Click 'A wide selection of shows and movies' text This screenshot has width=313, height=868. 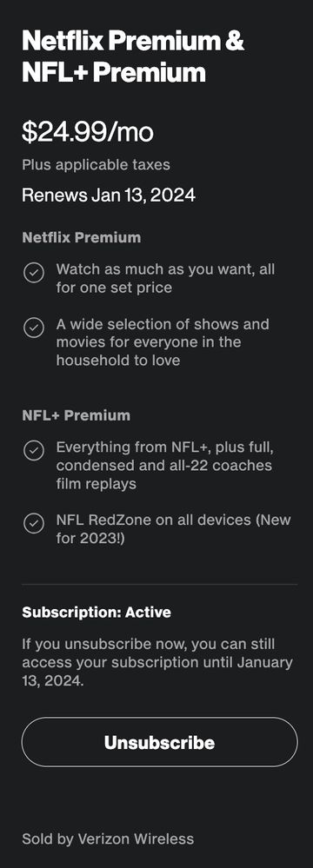163,342
